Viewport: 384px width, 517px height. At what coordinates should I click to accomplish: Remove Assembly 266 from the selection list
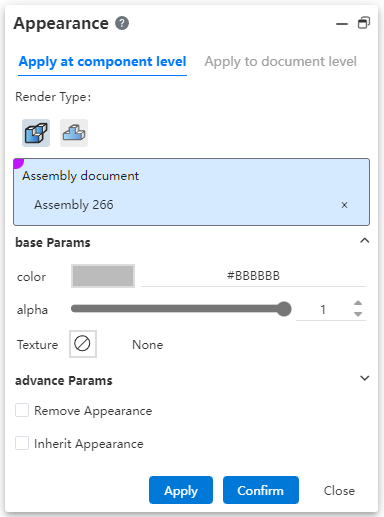344,205
